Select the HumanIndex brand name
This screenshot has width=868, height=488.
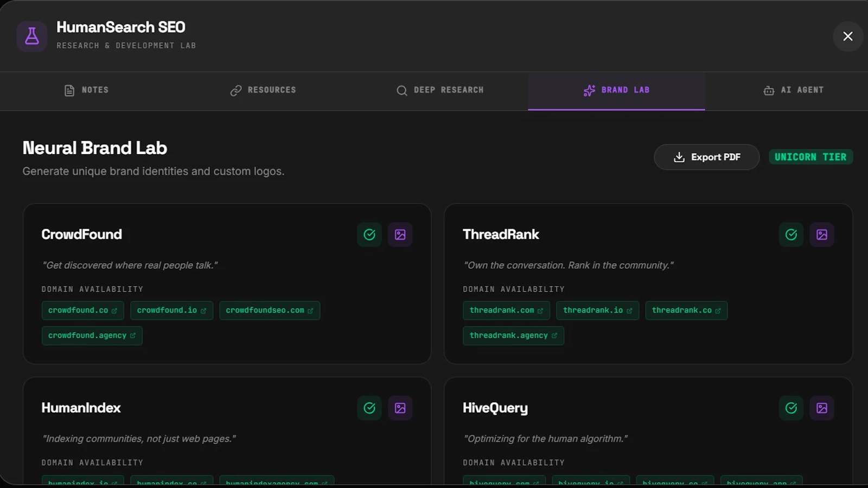pyautogui.click(x=81, y=408)
